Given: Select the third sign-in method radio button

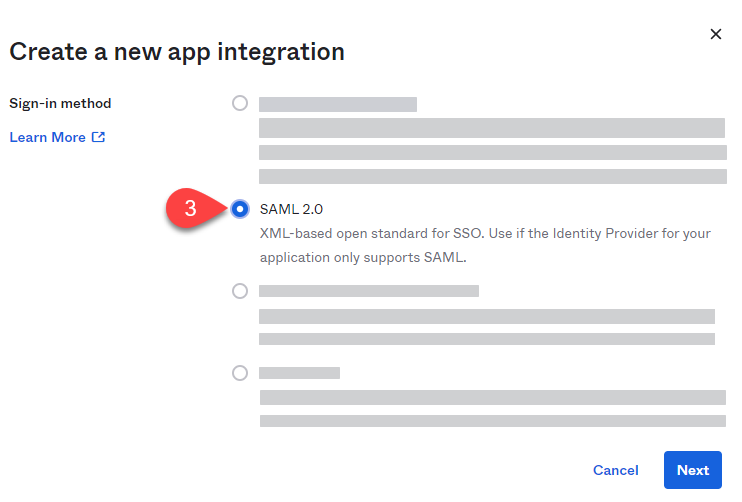Looking at the screenshot, I should click(x=240, y=291).
